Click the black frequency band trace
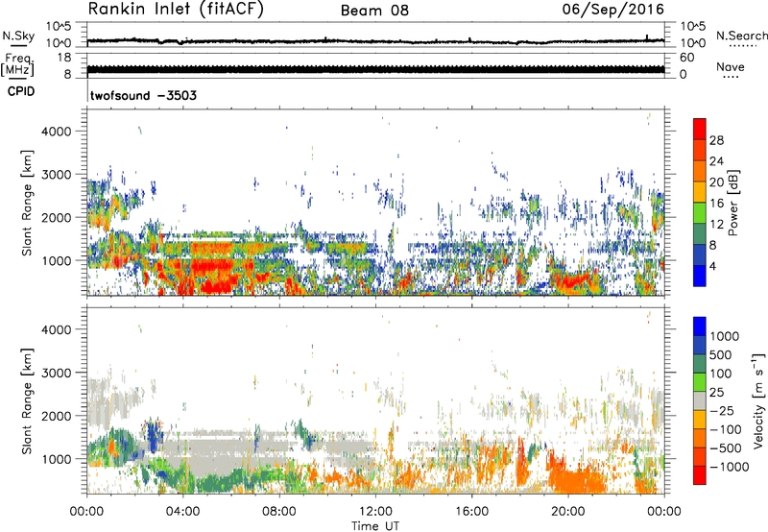Screen dimensions: 768x532 point(375,69)
